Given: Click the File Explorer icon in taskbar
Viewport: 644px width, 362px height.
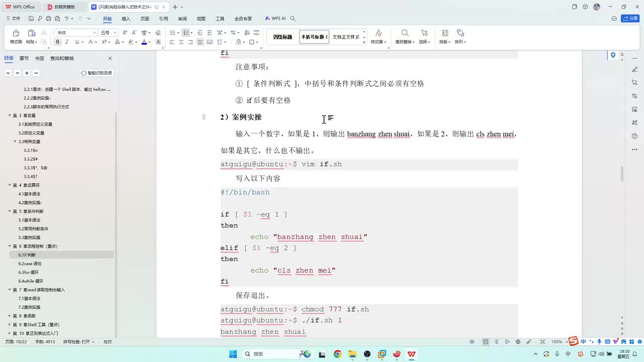Looking at the screenshot, I should point(352,354).
